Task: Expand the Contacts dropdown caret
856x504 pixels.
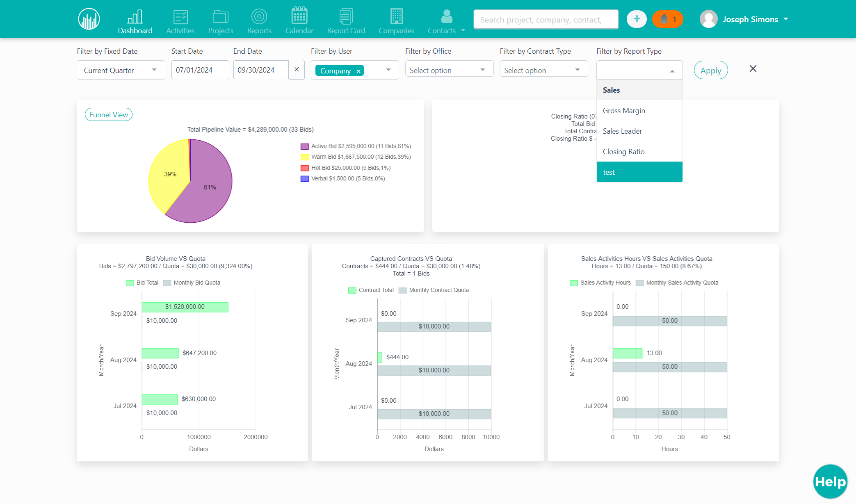Action: pyautogui.click(x=463, y=30)
